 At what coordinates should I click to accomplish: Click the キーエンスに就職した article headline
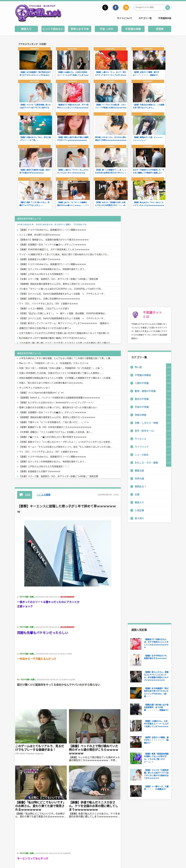point(66,509)
